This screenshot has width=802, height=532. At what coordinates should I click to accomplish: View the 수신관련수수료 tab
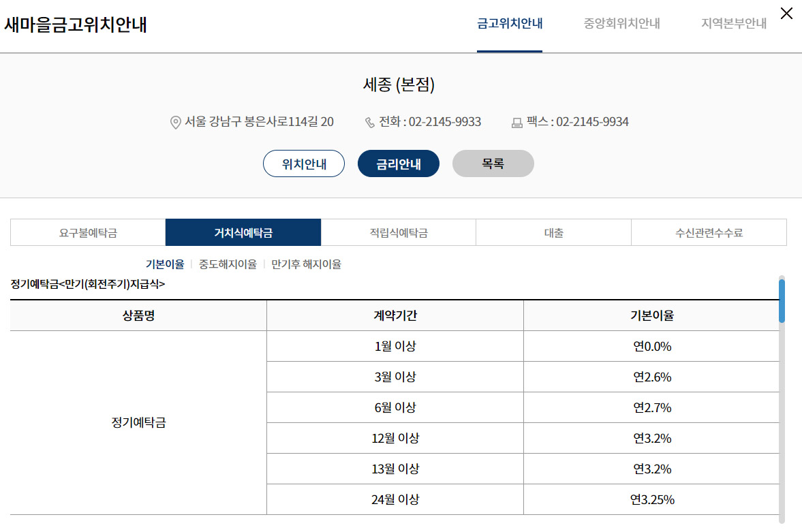[x=709, y=232]
